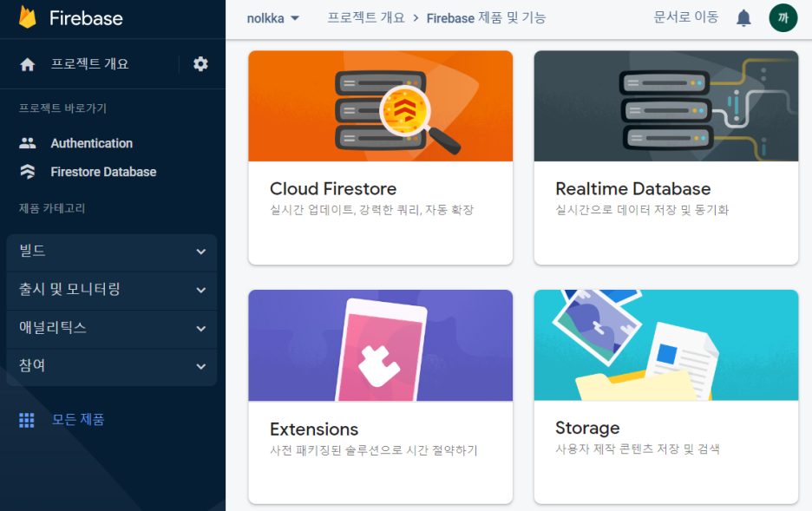Click the Firebase flame logo
Screen dimensions: 812x511
[x=28, y=17]
